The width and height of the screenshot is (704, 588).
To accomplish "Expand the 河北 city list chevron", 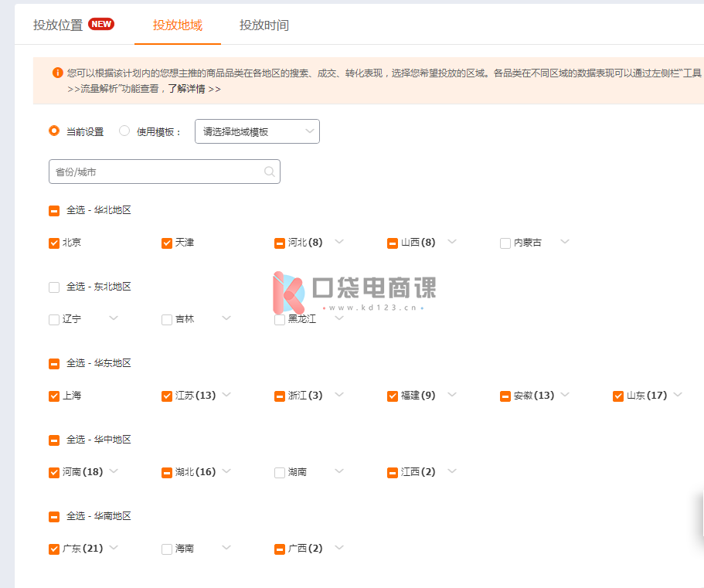I will coord(338,243).
